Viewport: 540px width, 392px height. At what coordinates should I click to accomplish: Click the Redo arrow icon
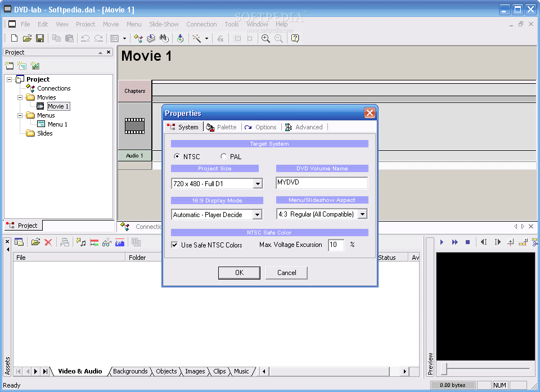(98, 38)
